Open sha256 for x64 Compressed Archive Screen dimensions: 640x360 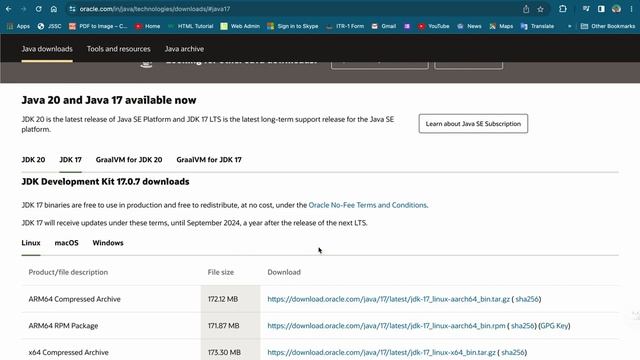(x=513, y=352)
